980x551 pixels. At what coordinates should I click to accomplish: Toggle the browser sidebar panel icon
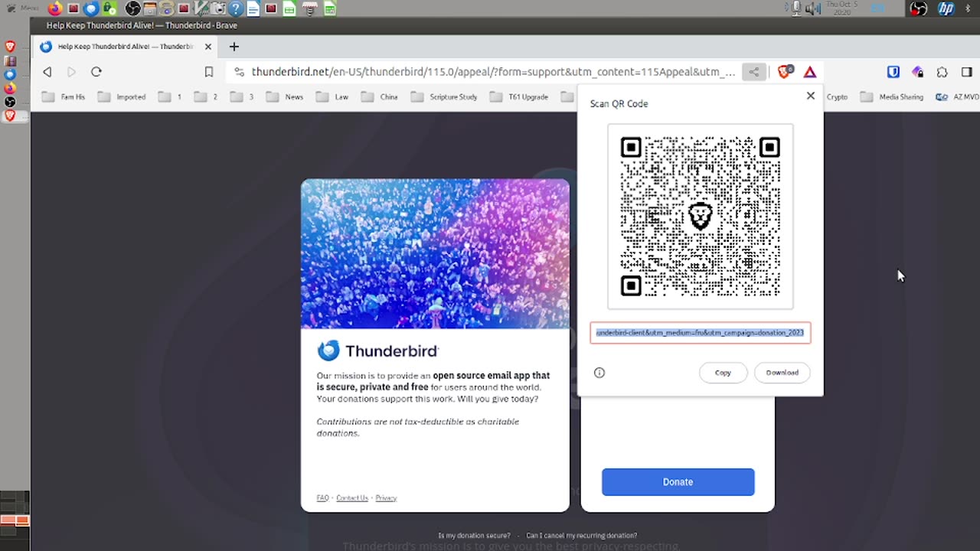(x=967, y=72)
